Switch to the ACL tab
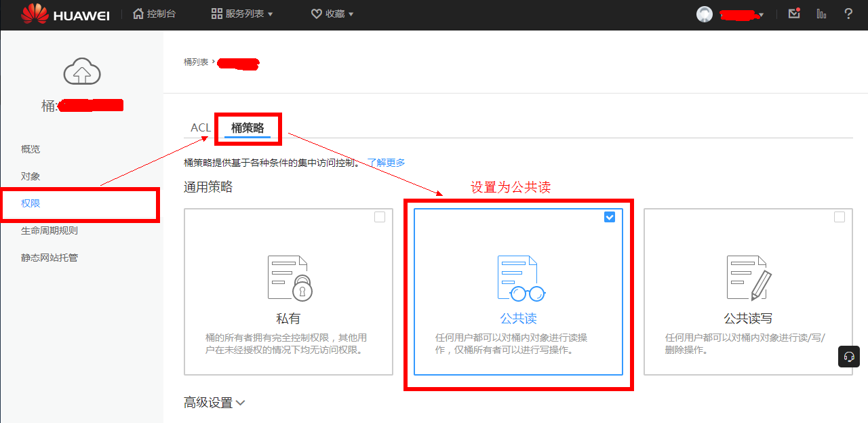The image size is (868, 423). pos(201,127)
